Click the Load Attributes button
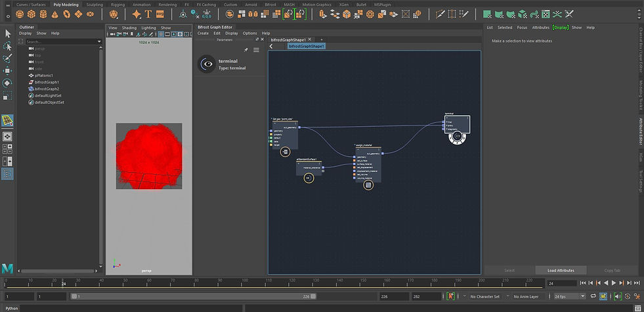 (x=561, y=271)
